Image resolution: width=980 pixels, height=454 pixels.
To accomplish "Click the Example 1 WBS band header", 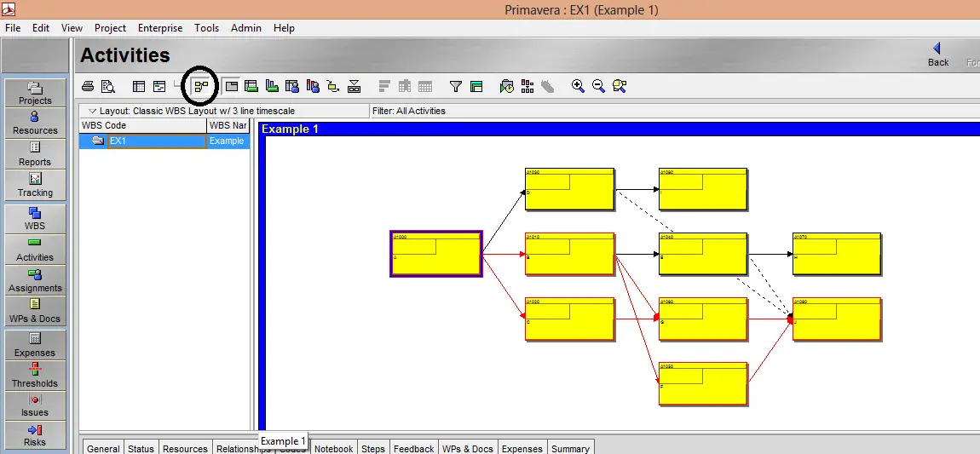I will pos(619,129).
